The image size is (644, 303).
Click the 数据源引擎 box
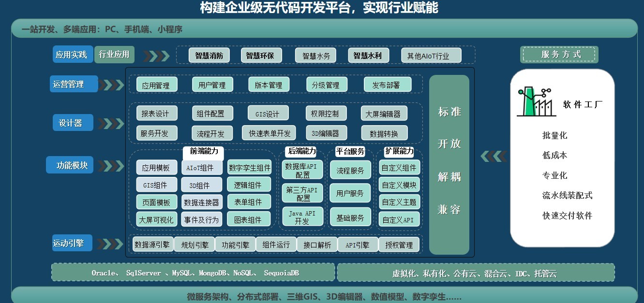pyautogui.click(x=152, y=245)
